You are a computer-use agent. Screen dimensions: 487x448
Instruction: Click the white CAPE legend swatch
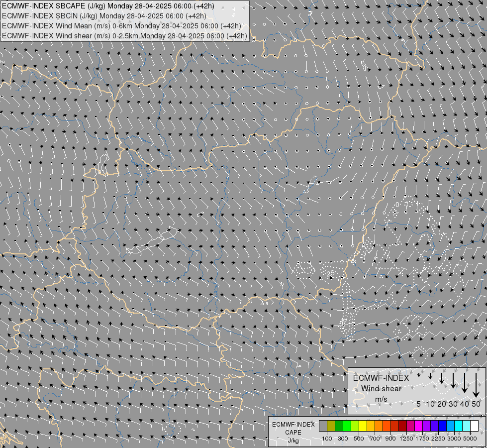click(x=474, y=426)
